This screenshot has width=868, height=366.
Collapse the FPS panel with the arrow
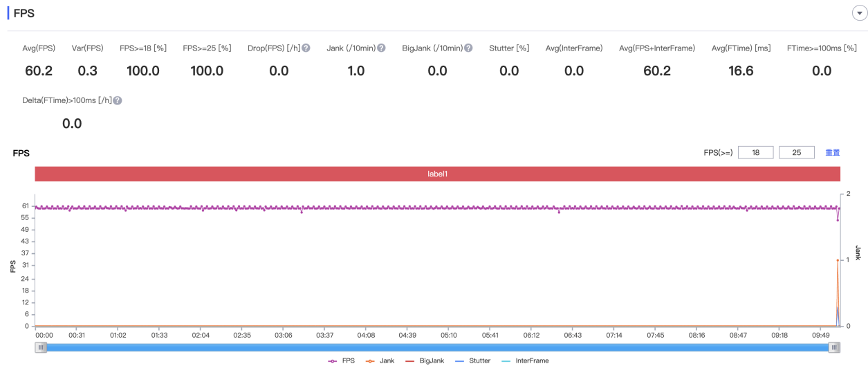click(860, 14)
